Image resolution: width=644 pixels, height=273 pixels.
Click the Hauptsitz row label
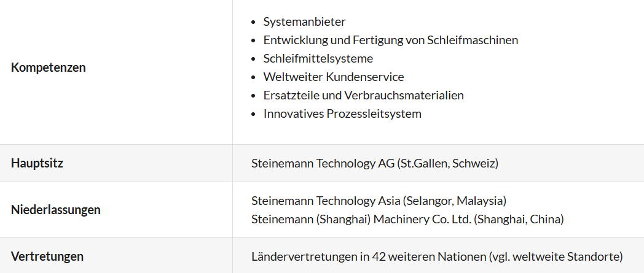[37, 163]
